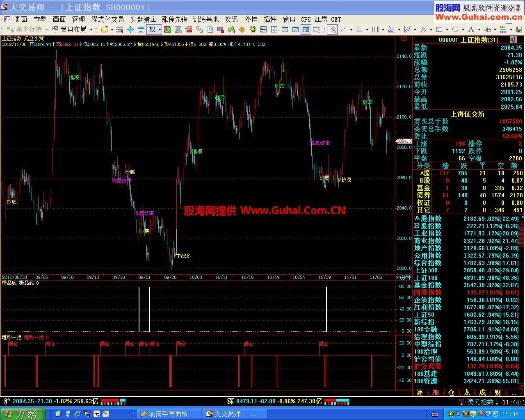Open the 程式化交易 menu
Image resolution: width=525 pixels, height=420 pixels.
tap(107, 19)
